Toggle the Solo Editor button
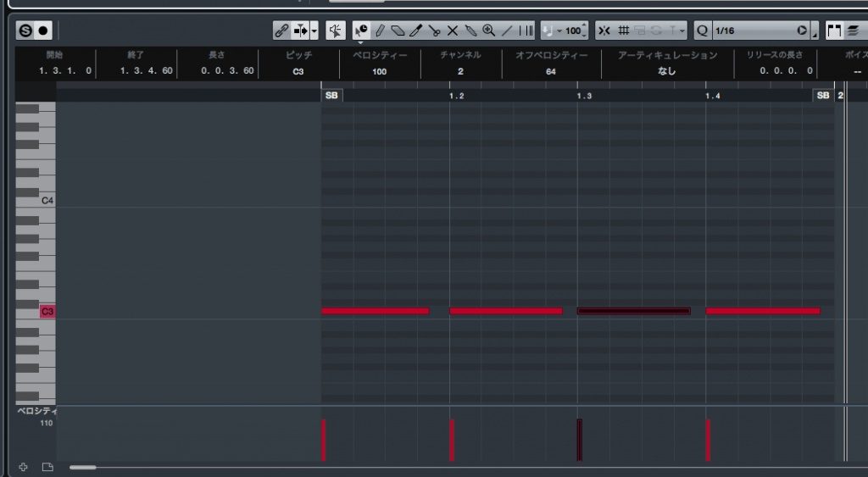The width and height of the screenshot is (868, 477). click(x=25, y=31)
